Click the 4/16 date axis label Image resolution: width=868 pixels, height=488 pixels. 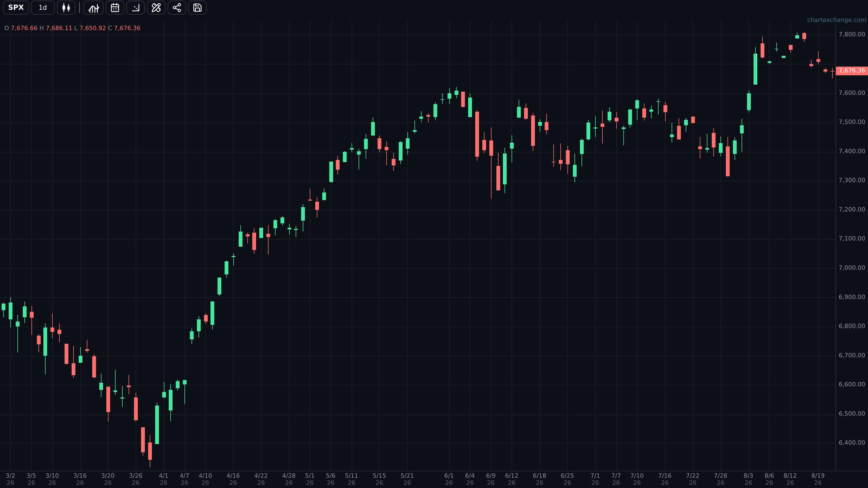click(x=233, y=479)
